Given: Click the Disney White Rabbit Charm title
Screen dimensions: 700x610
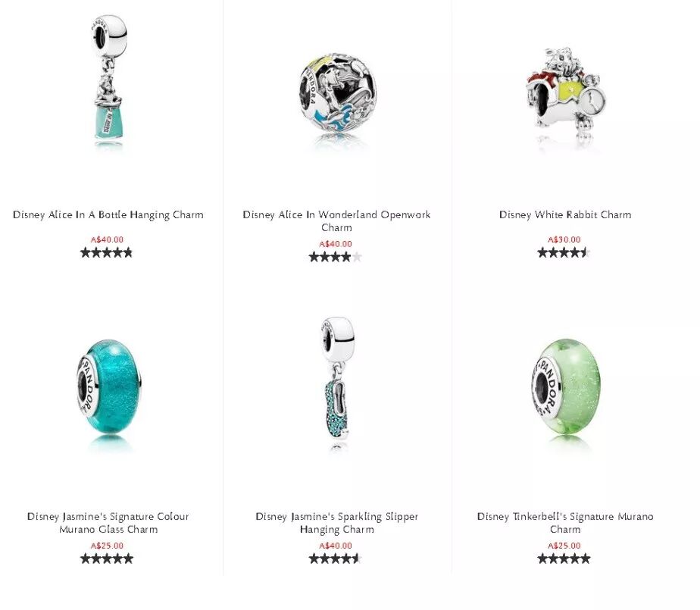Looking at the screenshot, I should (565, 215).
